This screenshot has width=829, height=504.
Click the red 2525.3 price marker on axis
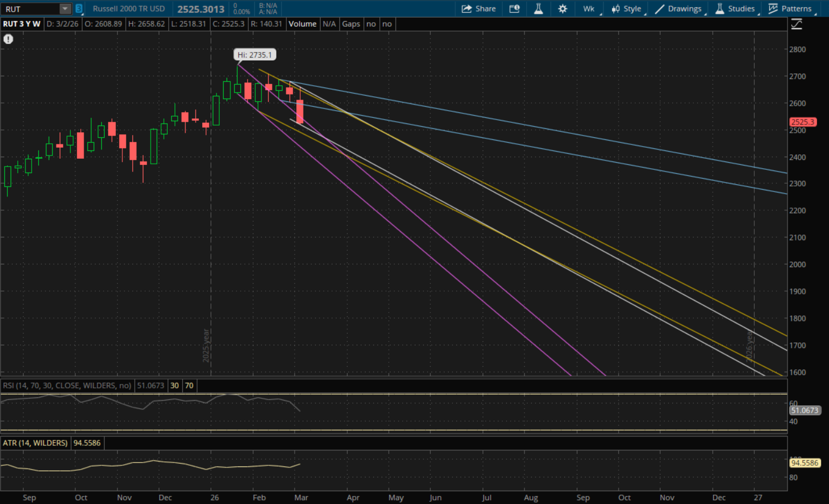click(x=802, y=122)
